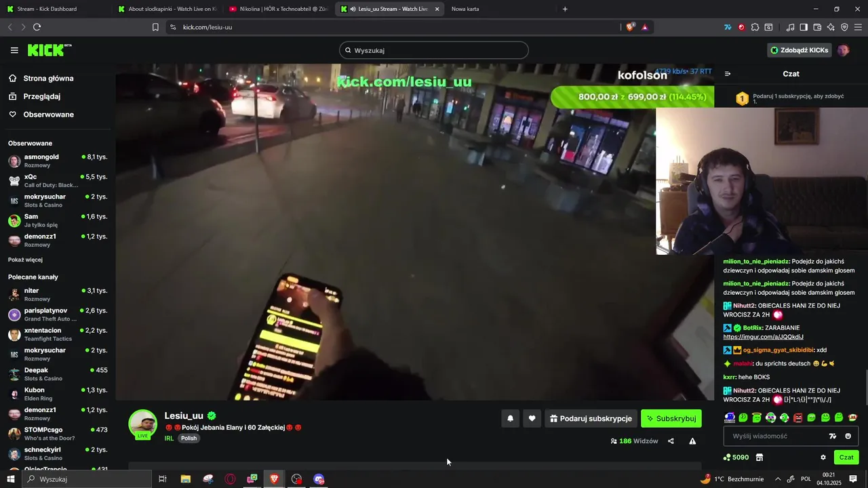This screenshot has width=868, height=488.
Task: Click the Subskrybuj button
Action: (671, 419)
